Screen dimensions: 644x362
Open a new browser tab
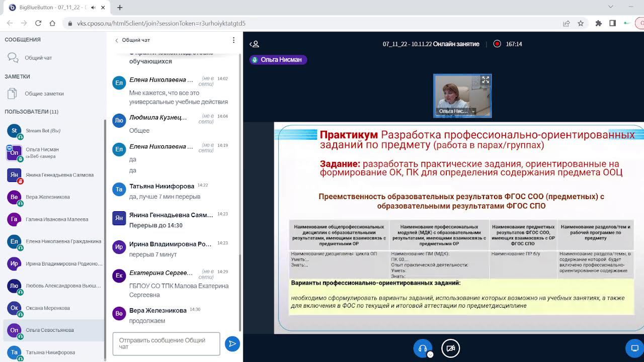point(120,8)
